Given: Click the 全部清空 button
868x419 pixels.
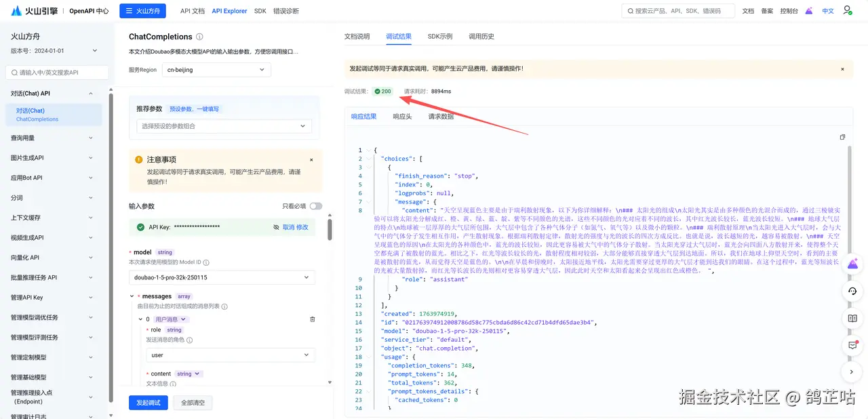Looking at the screenshot, I should 193,403.
